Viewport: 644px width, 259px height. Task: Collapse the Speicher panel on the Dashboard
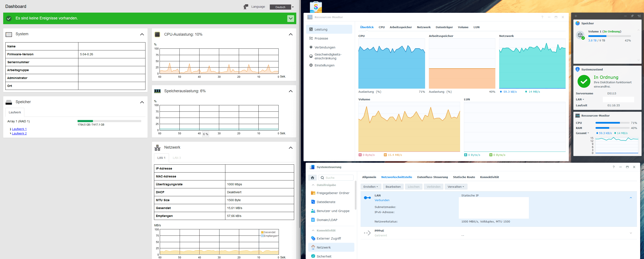click(142, 102)
